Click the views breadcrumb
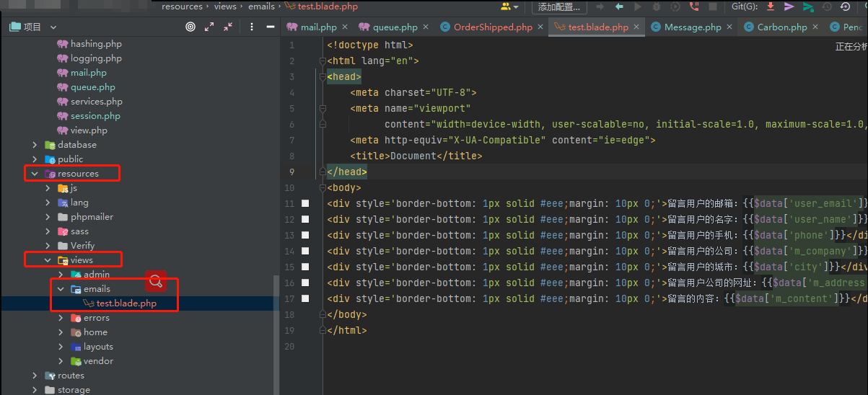The height and width of the screenshot is (395, 868). [225, 6]
